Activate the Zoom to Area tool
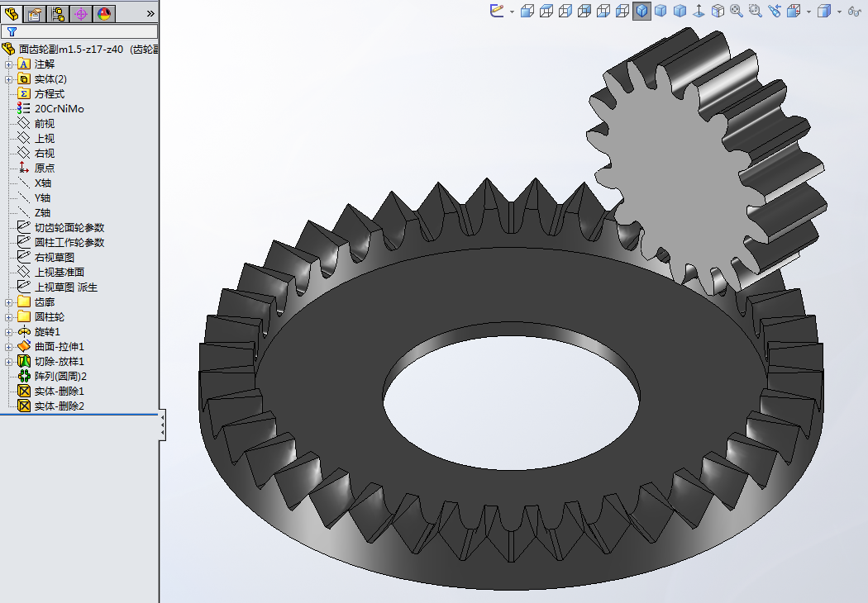Viewport: 868px width, 603px height. [755, 11]
